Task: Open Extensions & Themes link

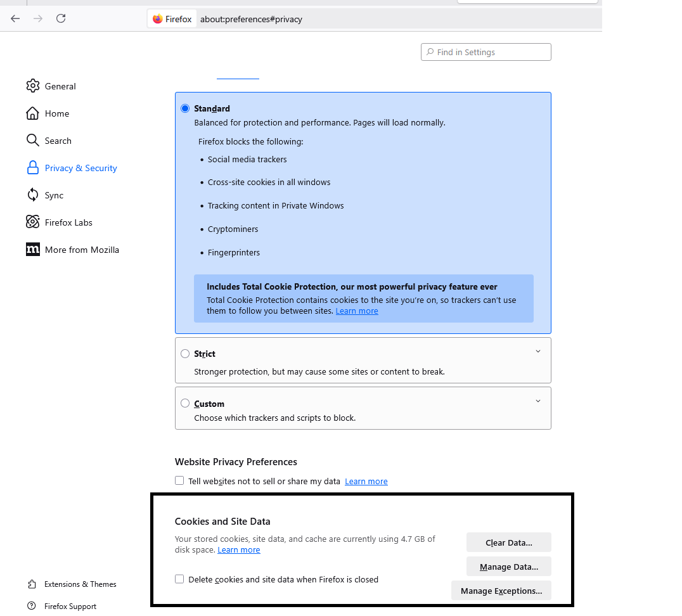Action: (80, 584)
